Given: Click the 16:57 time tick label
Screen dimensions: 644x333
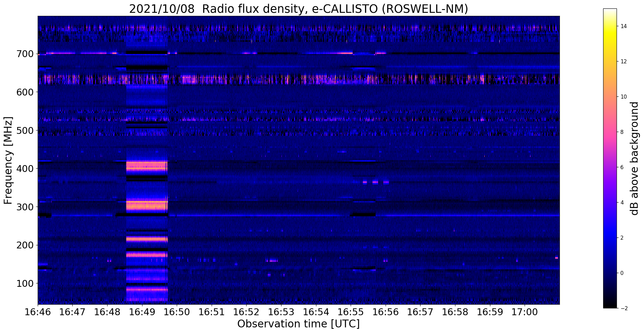Looking at the screenshot, I should point(420,312).
